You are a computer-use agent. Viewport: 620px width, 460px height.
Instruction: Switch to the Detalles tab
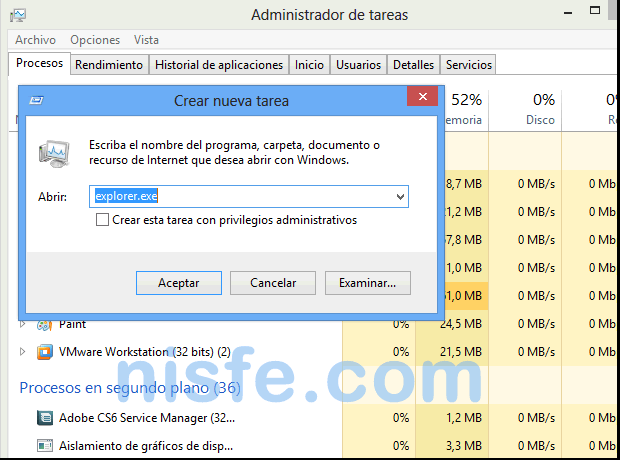(413, 65)
